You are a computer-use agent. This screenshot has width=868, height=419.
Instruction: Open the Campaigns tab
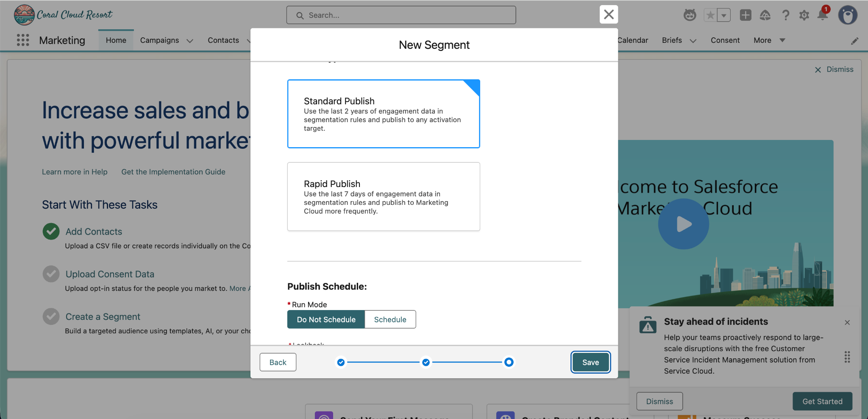coord(159,40)
